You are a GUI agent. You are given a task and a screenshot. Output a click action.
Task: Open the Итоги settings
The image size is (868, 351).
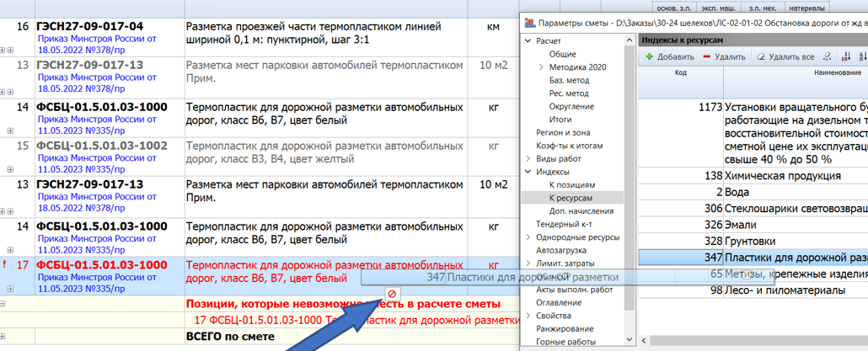560,120
